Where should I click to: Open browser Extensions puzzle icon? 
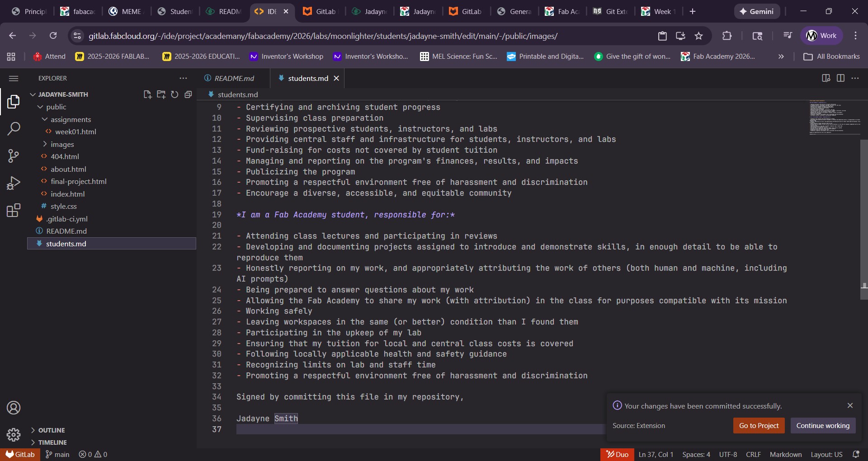point(727,36)
